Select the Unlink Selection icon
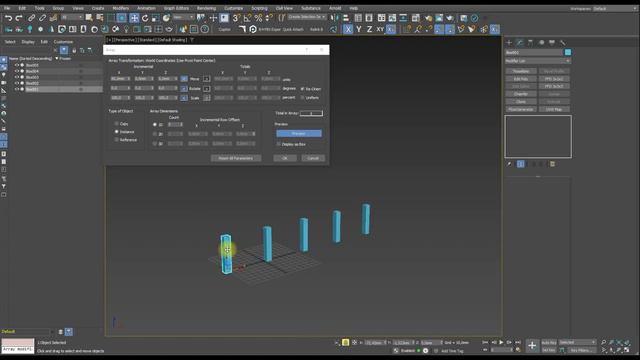Screen dimensions: 640x360 point(42,18)
